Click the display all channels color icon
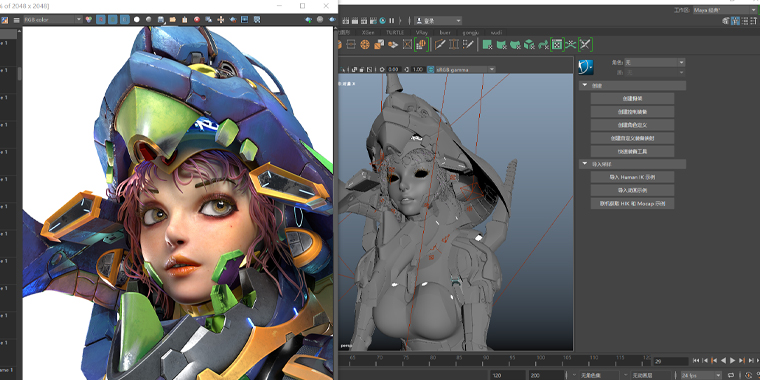The width and height of the screenshot is (760, 380). pos(89,19)
